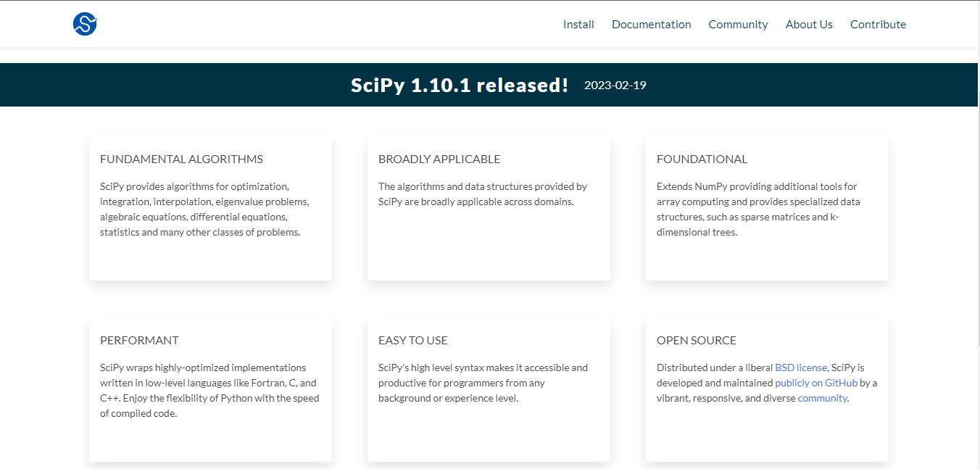Follow the BSD license link
The height and width of the screenshot is (469, 980).
click(800, 368)
